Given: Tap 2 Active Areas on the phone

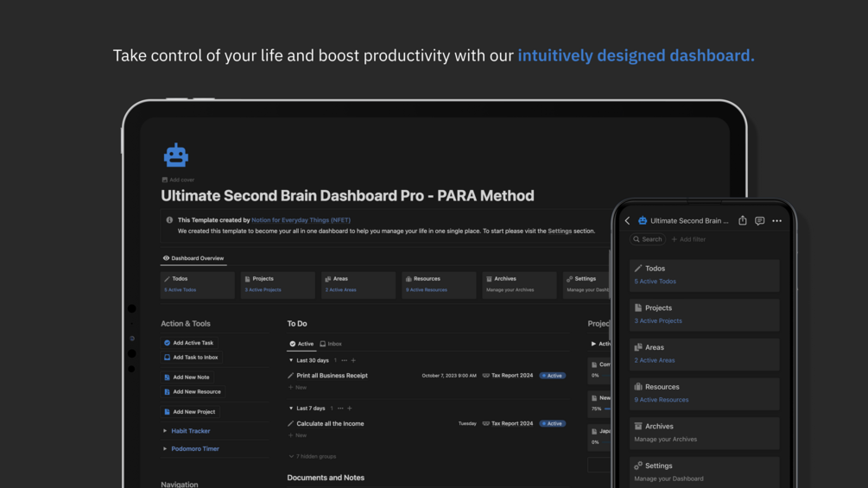Looking at the screenshot, I should [655, 360].
